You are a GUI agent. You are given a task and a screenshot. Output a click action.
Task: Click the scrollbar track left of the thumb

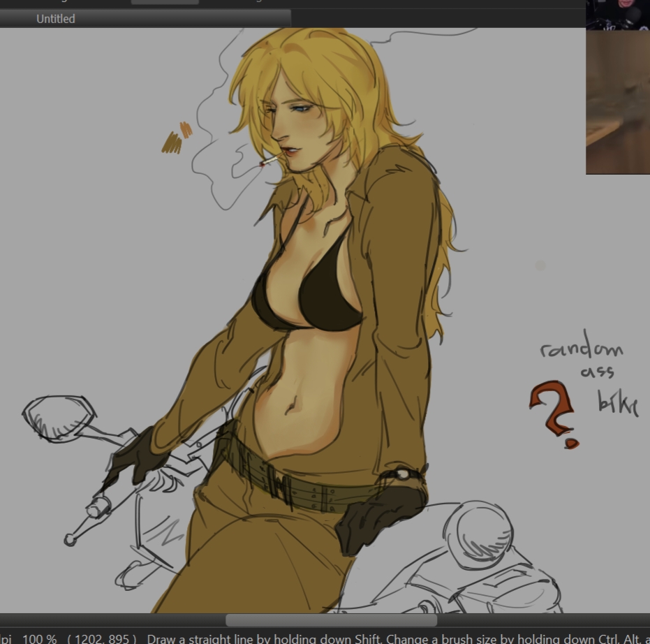[x=112, y=620]
